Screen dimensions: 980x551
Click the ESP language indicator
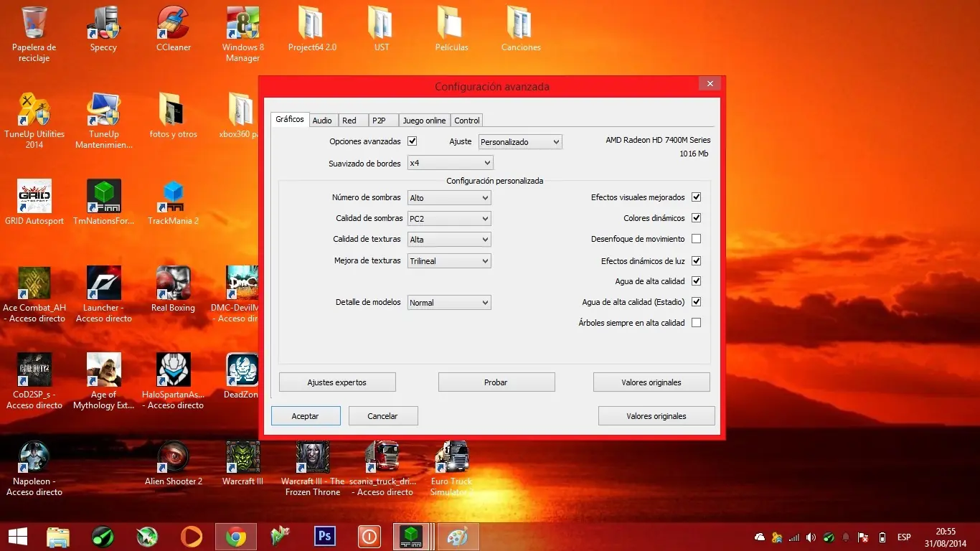click(904, 537)
